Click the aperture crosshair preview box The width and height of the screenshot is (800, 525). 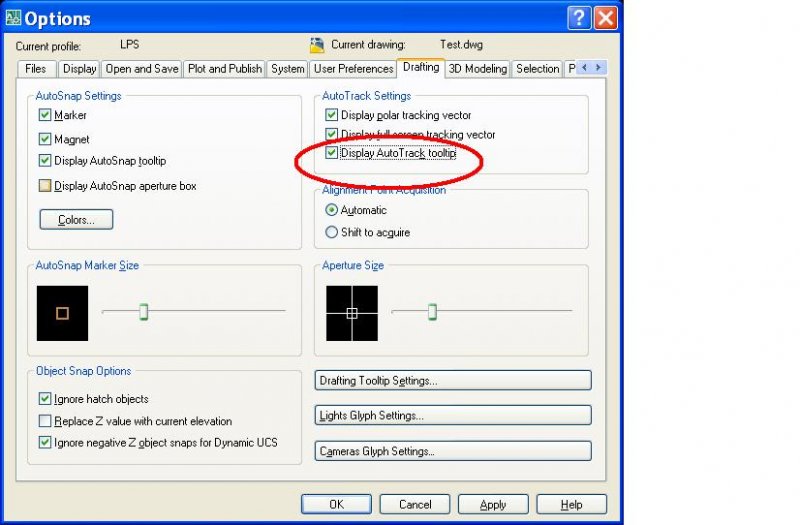tap(352, 313)
